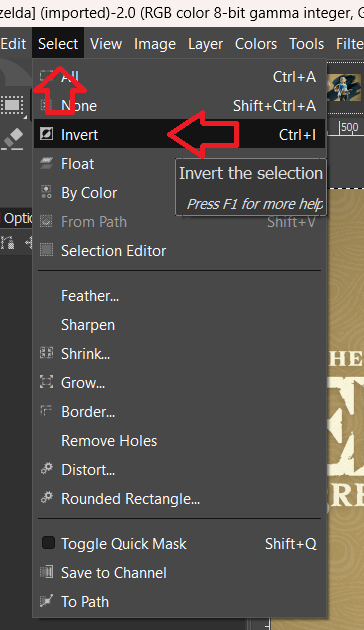
Task: Click the Selection Editor icon
Action: coord(47,250)
